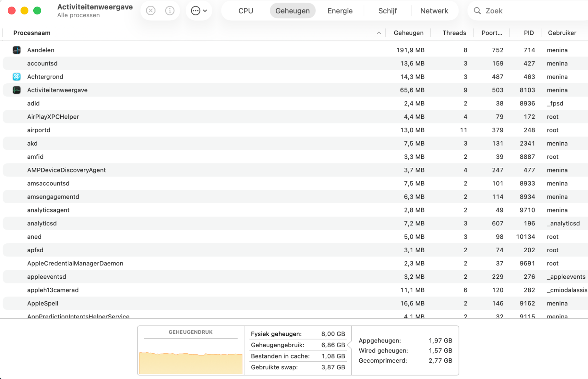Click the Activiteitenweergave row icon

click(x=17, y=90)
